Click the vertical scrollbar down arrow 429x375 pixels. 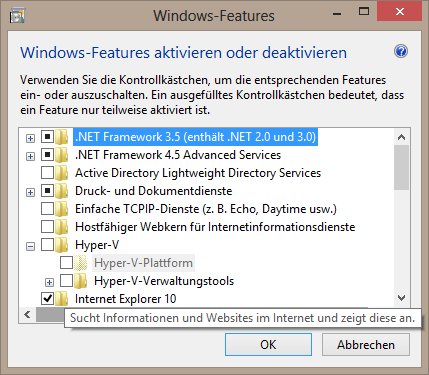click(401, 298)
